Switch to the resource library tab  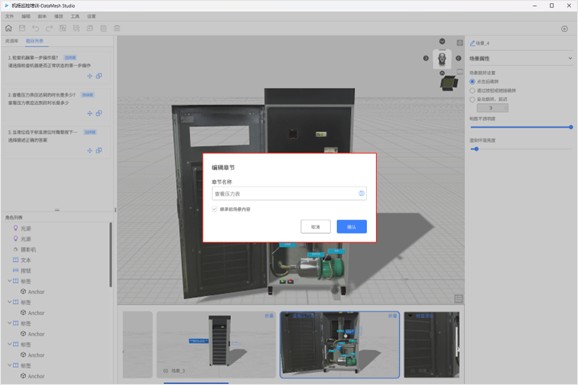pos(12,41)
